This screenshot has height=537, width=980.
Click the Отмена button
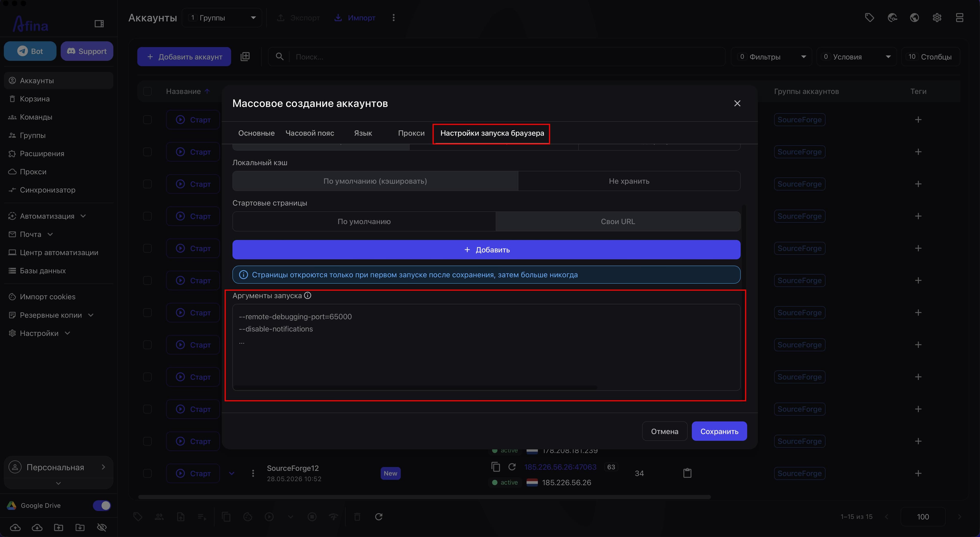[x=664, y=431]
